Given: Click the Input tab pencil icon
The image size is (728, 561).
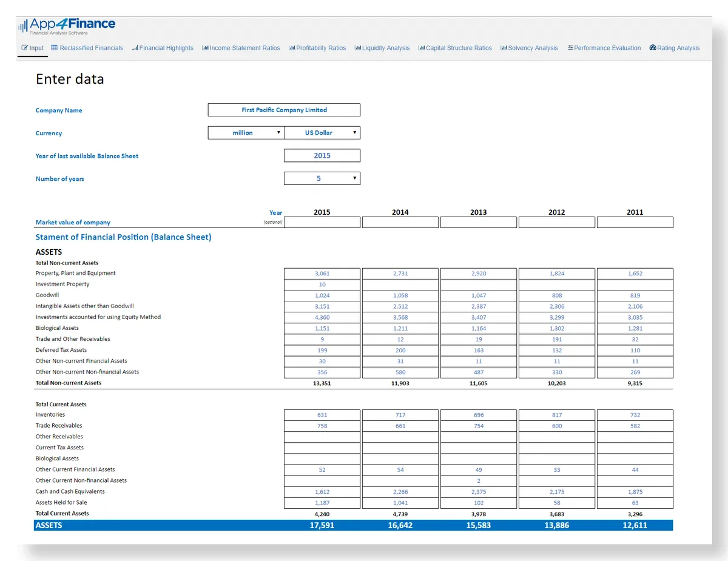Looking at the screenshot, I should tap(25, 48).
